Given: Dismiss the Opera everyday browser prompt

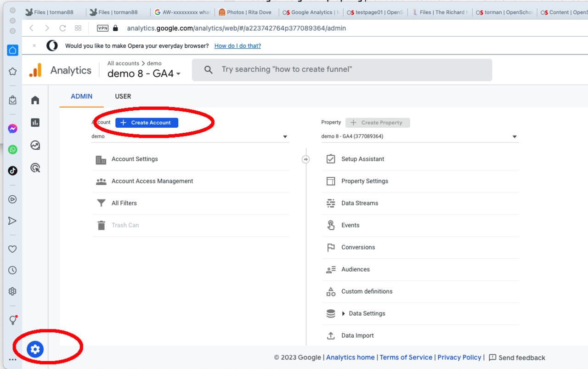Looking at the screenshot, I should click(x=34, y=46).
